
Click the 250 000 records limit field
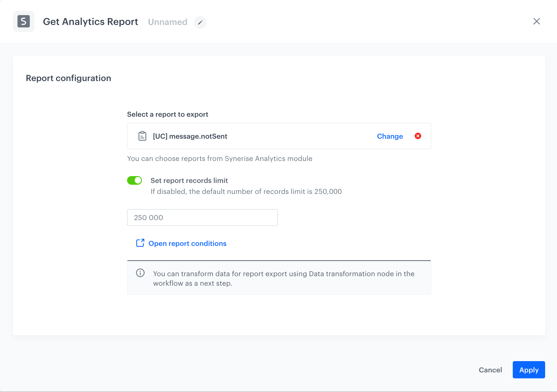coord(202,217)
